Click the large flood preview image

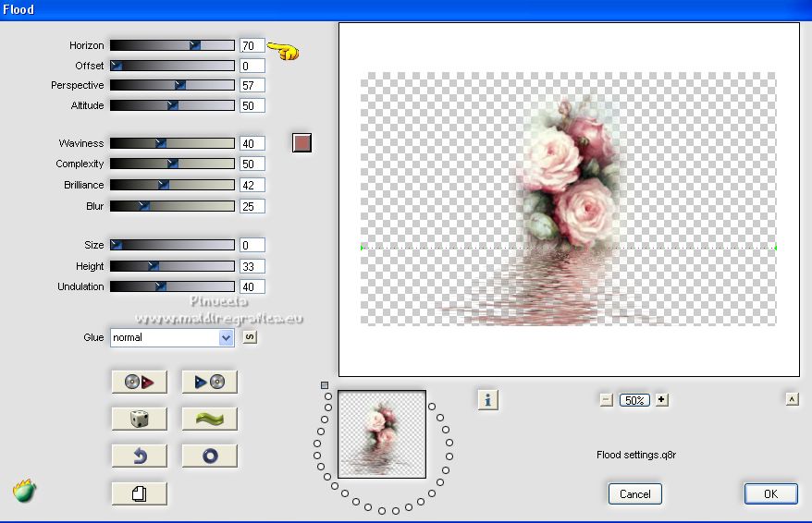click(x=569, y=200)
